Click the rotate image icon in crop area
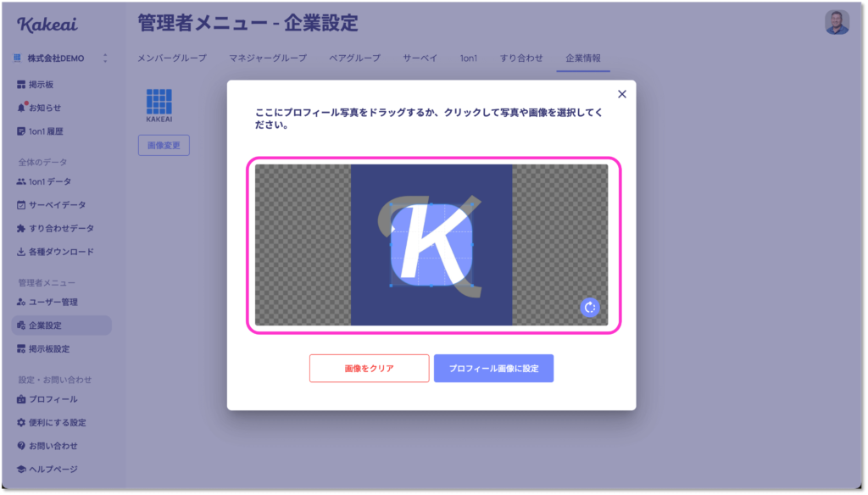The width and height of the screenshot is (868, 495). [x=590, y=308]
